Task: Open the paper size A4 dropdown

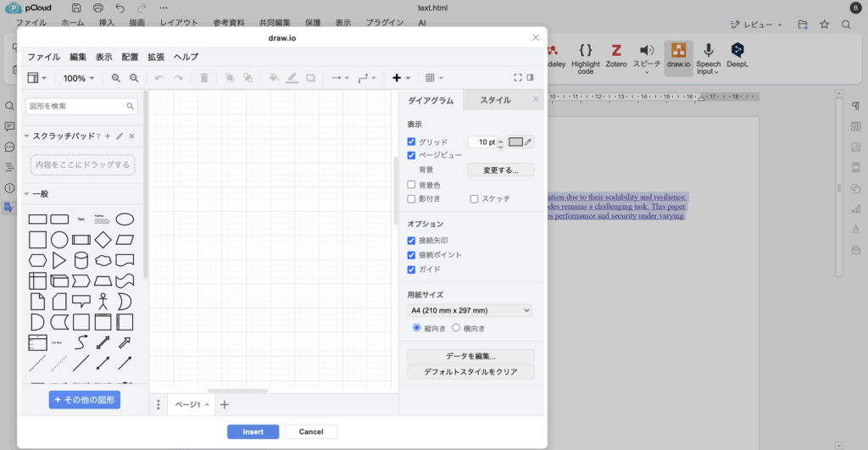Action: [470, 311]
